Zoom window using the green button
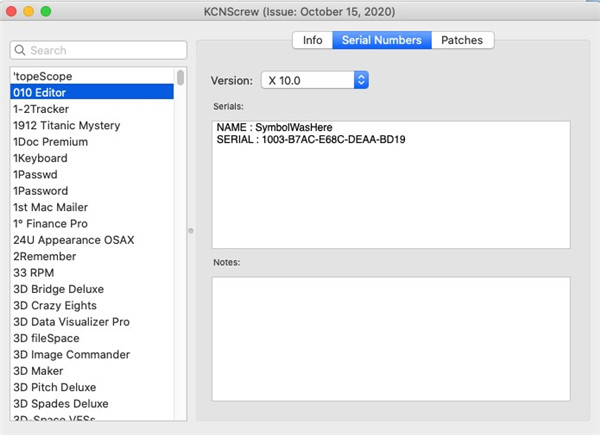 click(46, 11)
